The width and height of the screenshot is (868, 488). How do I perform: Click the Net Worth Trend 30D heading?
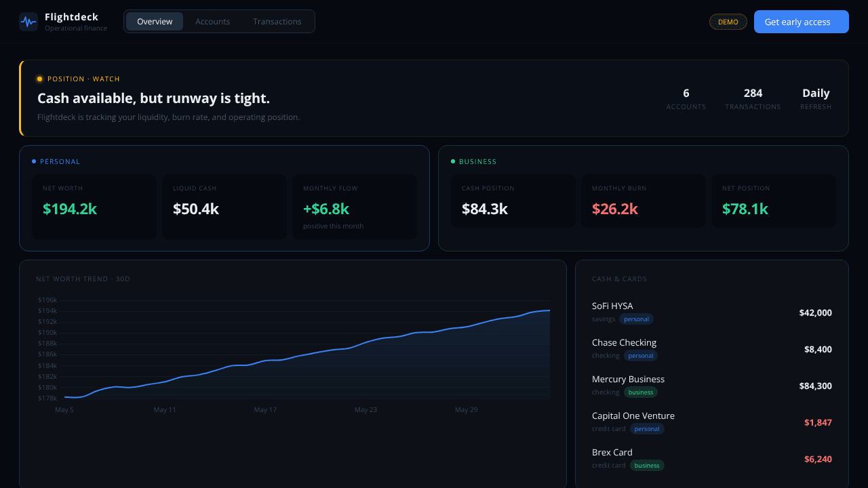point(83,279)
